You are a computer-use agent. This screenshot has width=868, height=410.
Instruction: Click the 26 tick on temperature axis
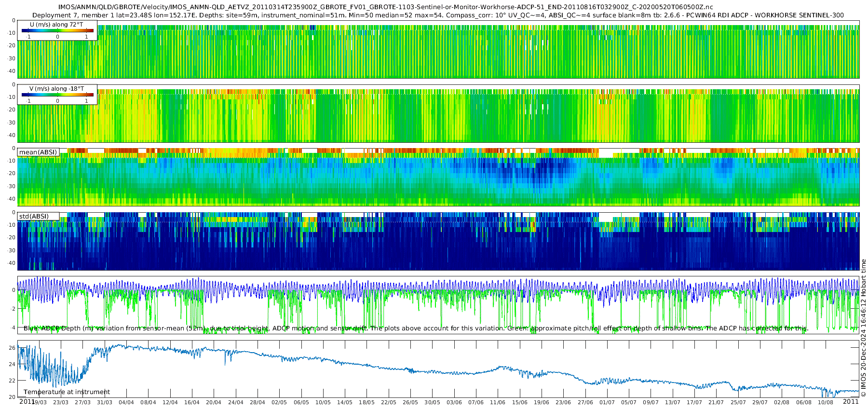pyautogui.click(x=13, y=348)
